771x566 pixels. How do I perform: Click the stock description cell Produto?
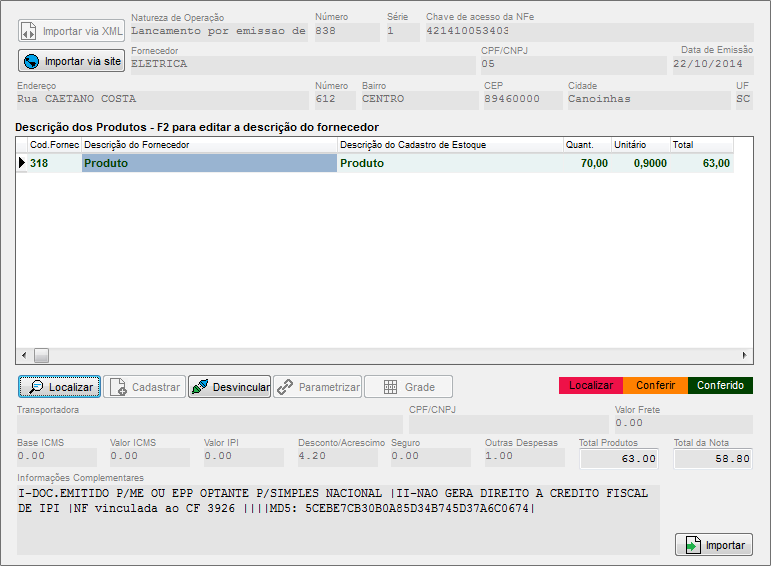[x=450, y=163]
